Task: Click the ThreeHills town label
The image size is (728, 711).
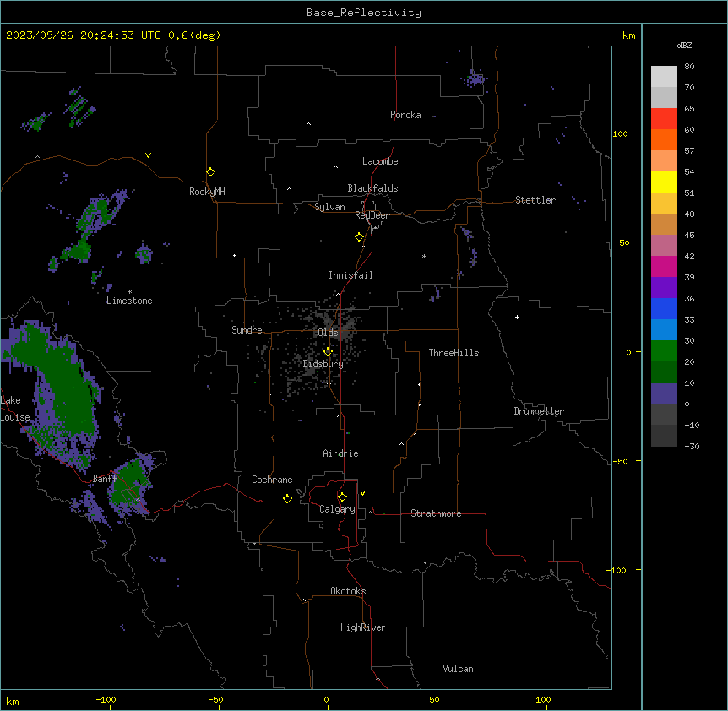Action: pos(454,353)
